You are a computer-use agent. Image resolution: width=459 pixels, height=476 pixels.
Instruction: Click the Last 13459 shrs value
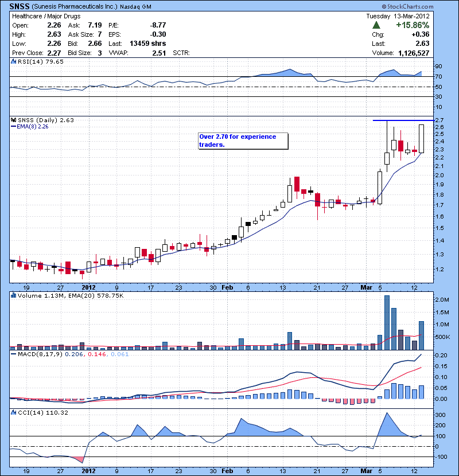(x=147, y=44)
